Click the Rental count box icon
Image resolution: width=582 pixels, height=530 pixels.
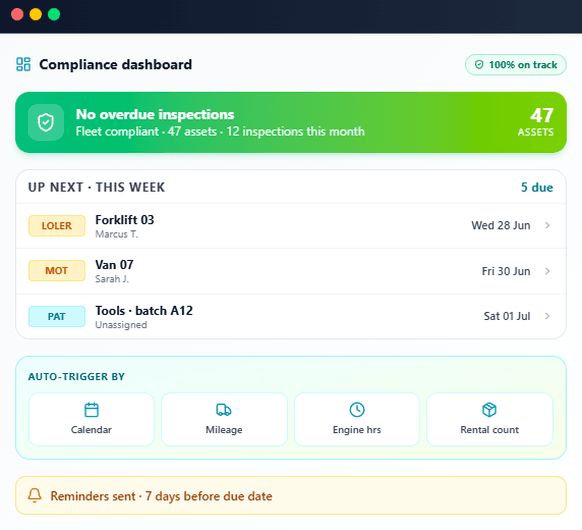pyautogui.click(x=490, y=410)
